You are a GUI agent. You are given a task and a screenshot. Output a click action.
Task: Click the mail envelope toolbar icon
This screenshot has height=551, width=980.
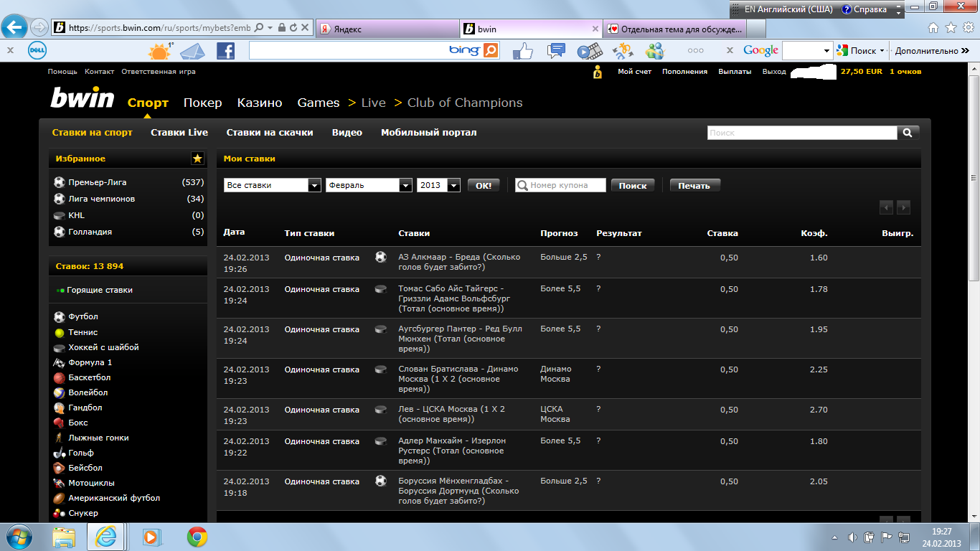(192, 51)
